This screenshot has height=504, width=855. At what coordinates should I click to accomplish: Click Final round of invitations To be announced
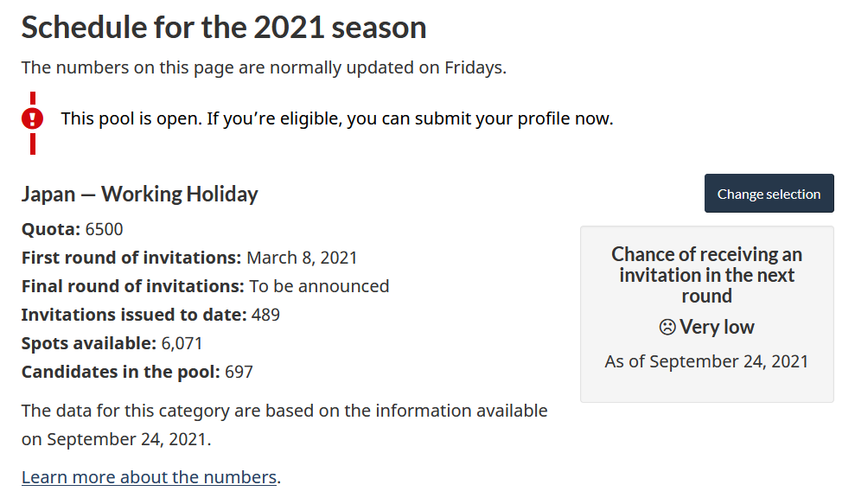tap(205, 286)
